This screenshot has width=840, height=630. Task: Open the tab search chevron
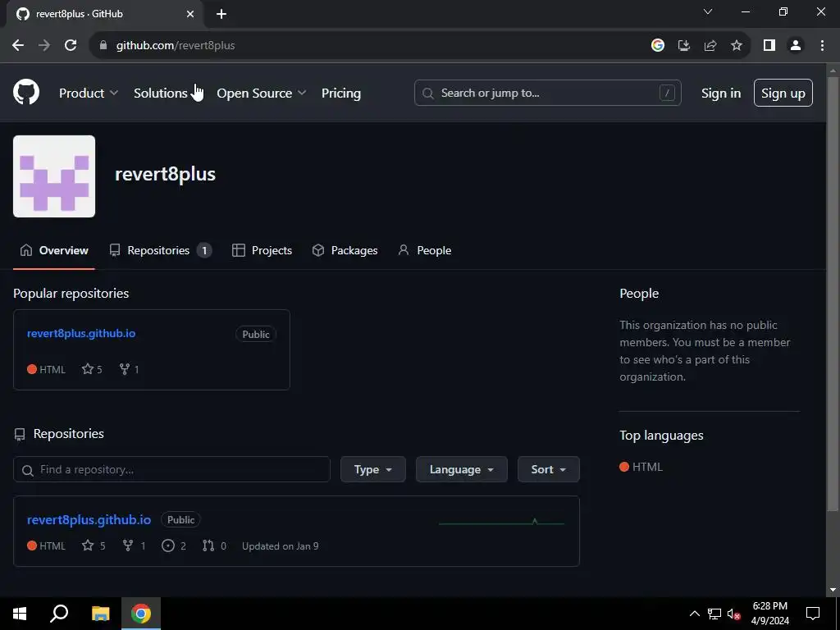tap(708, 11)
